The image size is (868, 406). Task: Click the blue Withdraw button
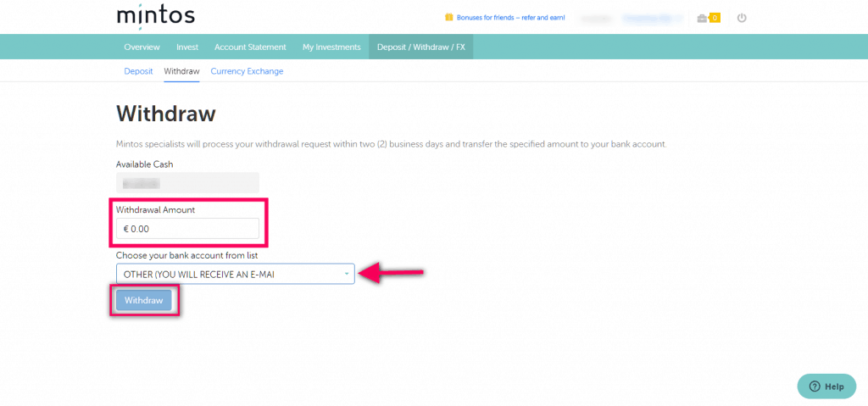pyautogui.click(x=144, y=300)
